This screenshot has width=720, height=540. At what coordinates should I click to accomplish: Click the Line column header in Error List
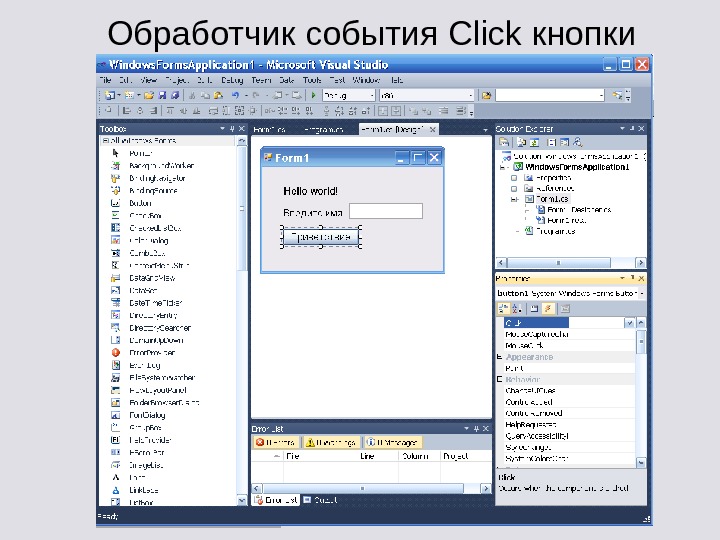(x=367, y=456)
